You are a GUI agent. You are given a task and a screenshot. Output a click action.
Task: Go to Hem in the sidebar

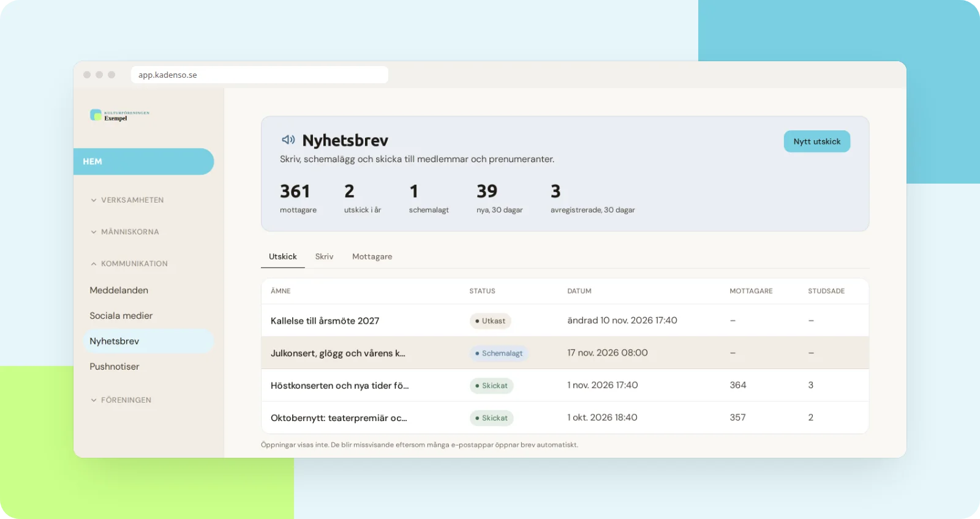pos(143,162)
